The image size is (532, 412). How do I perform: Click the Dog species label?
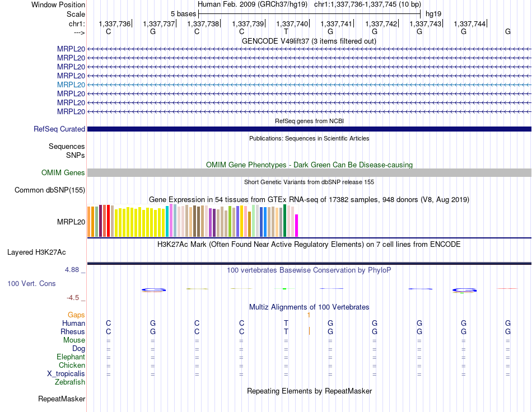(79, 349)
